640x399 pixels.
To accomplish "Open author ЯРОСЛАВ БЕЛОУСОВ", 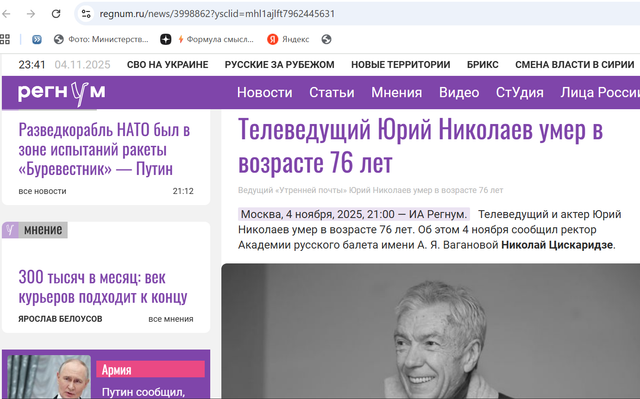I will click(x=60, y=319).
